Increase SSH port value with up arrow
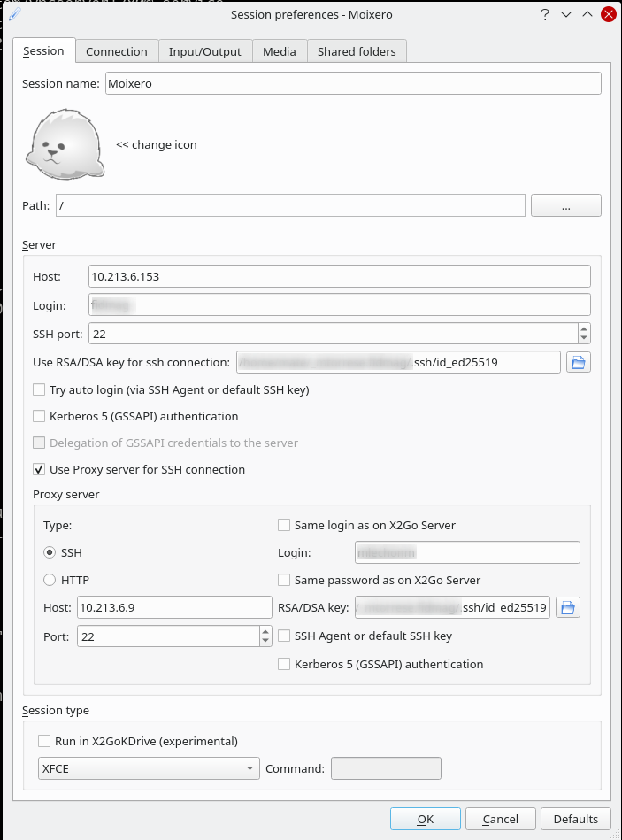This screenshot has width=622, height=840. click(584, 328)
